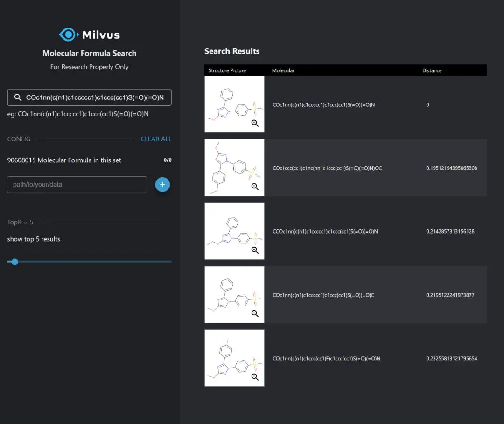Click distance value 0.19512194395065308

[x=452, y=168]
